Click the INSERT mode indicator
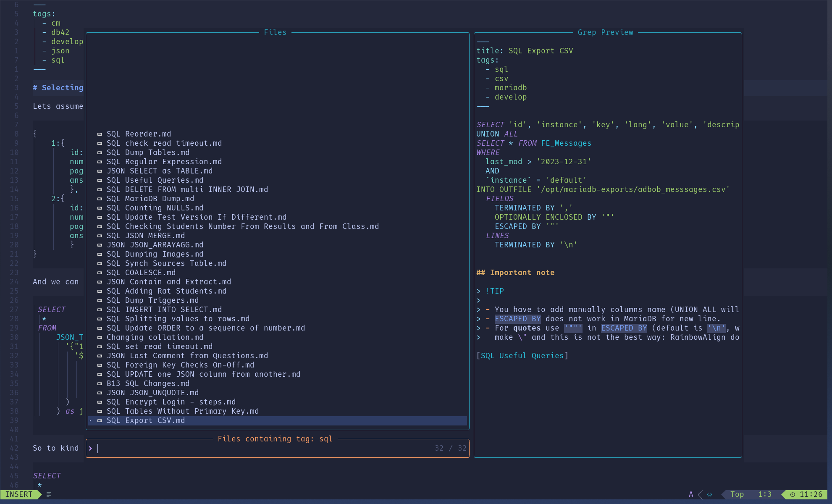 (x=19, y=494)
